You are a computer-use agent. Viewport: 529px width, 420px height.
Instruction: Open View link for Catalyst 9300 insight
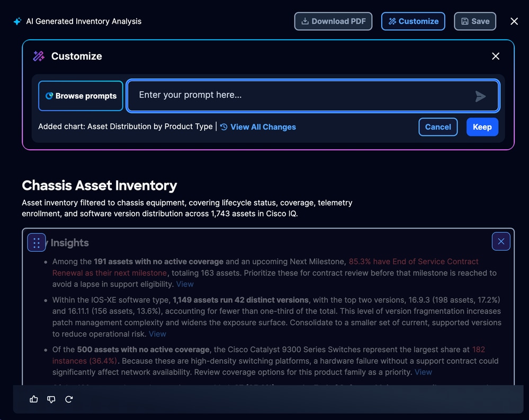(x=423, y=372)
